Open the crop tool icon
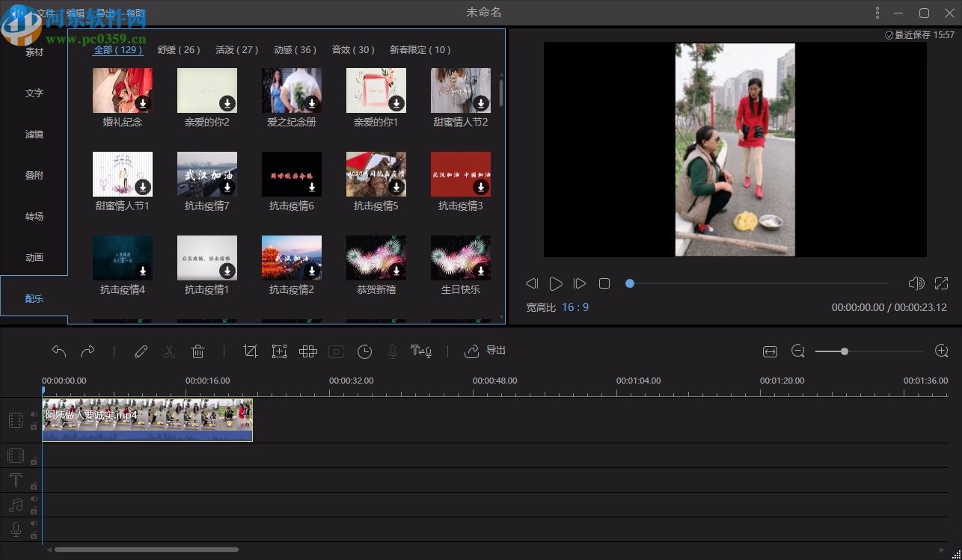The image size is (962, 560). [251, 351]
